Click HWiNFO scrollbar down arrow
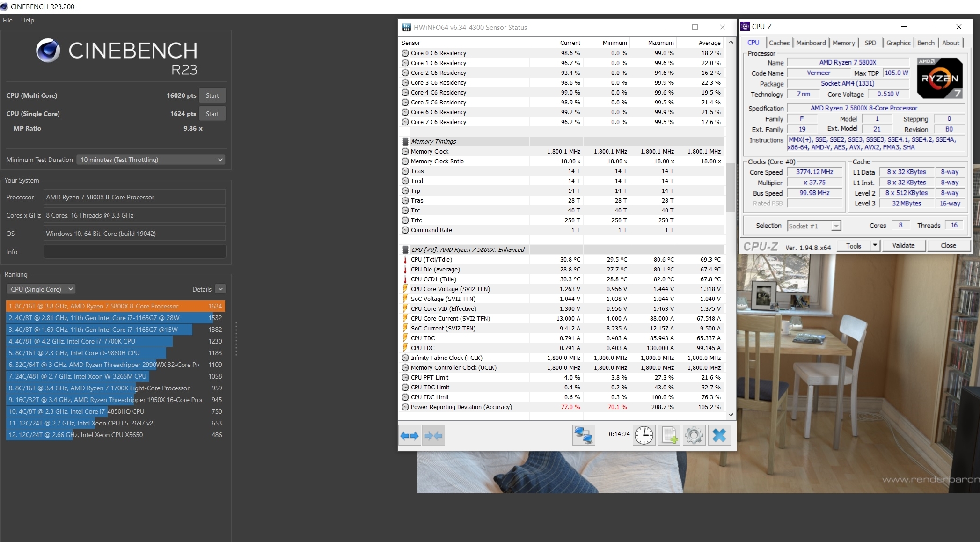This screenshot has height=542, width=980. (731, 415)
